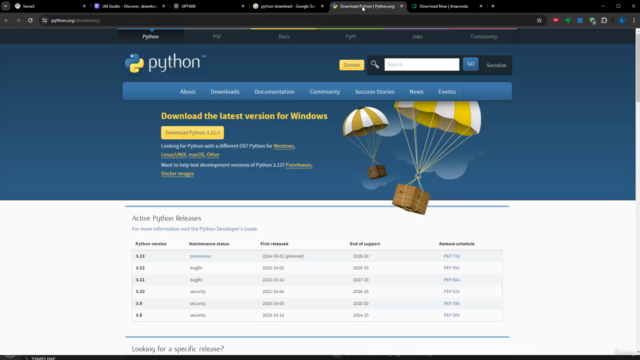The image size is (640, 360).
Task: Focus the site Search input field
Action: pyautogui.click(x=422, y=64)
